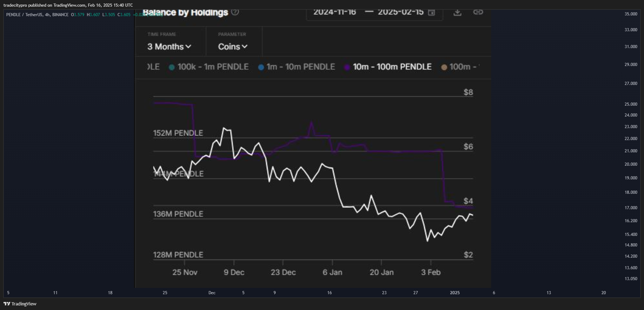Click the 9 Dec date label

(x=234, y=272)
